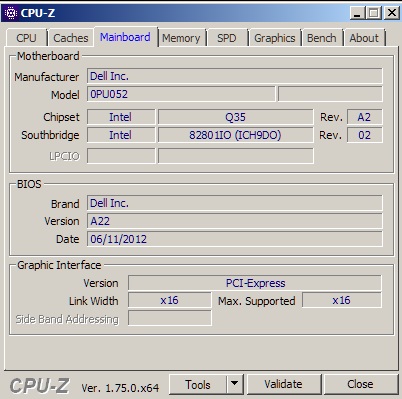Image resolution: width=402 pixels, height=399 pixels.
Task: Click the southbridge value 82801IO (ICH9DO)
Action: (x=235, y=135)
